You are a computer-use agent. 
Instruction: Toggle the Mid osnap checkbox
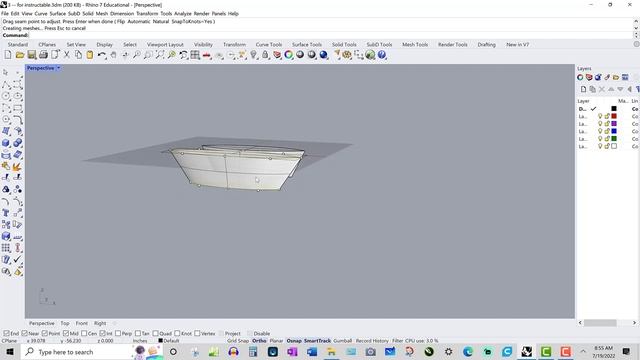[x=66, y=333]
